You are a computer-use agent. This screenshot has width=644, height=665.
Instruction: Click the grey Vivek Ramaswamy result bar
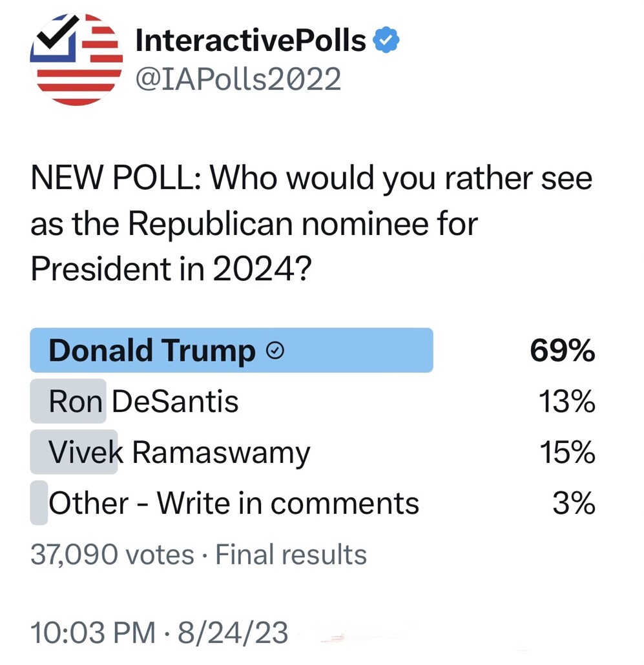[x=74, y=452]
